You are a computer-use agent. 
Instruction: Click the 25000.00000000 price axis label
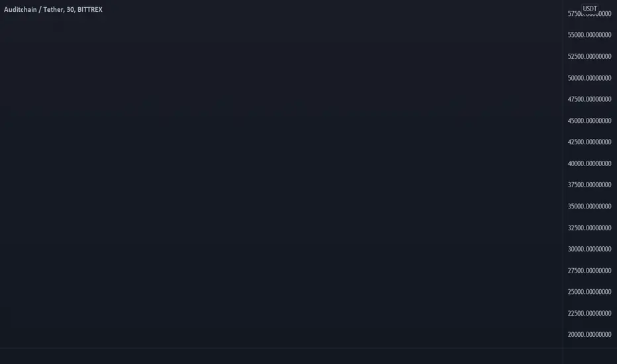coord(589,292)
